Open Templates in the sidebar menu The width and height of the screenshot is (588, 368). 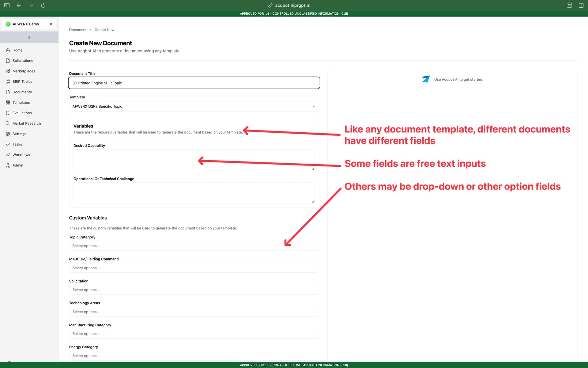pos(21,102)
